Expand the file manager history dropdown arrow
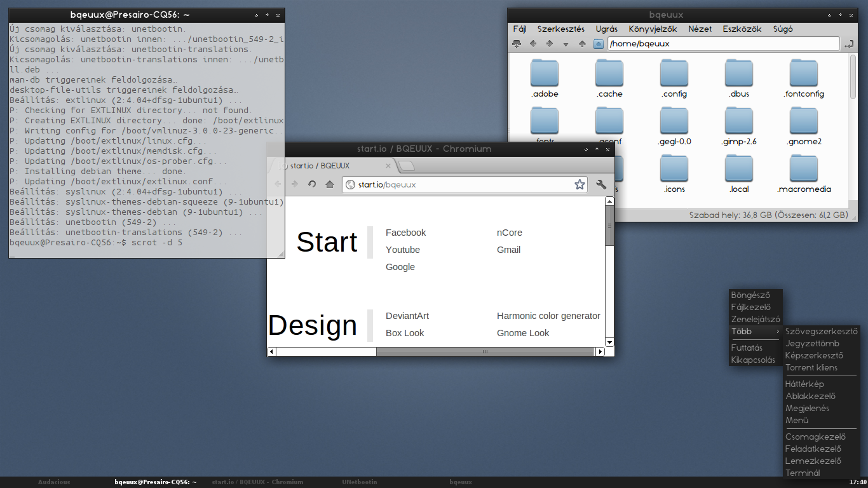The height and width of the screenshot is (488, 868). 566,44
